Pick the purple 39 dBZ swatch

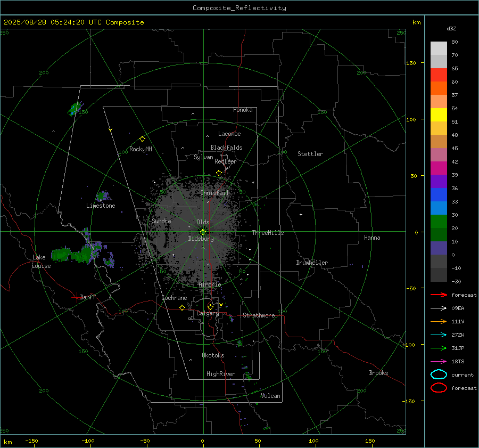(439, 181)
